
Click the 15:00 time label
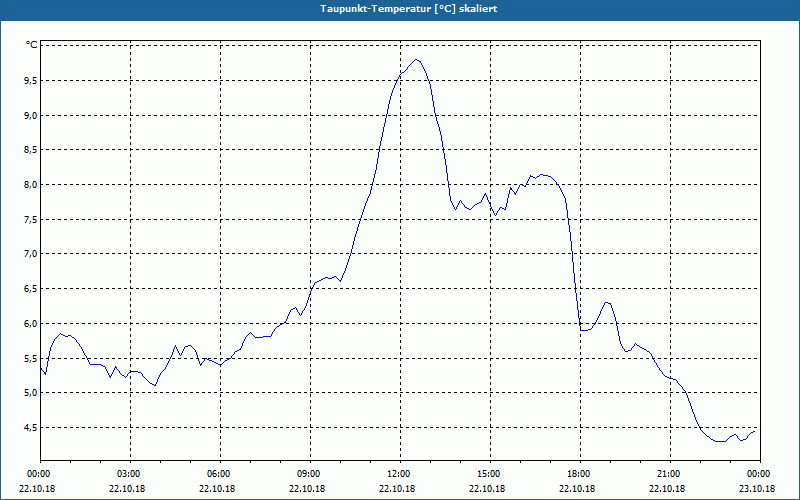tap(488, 474)
